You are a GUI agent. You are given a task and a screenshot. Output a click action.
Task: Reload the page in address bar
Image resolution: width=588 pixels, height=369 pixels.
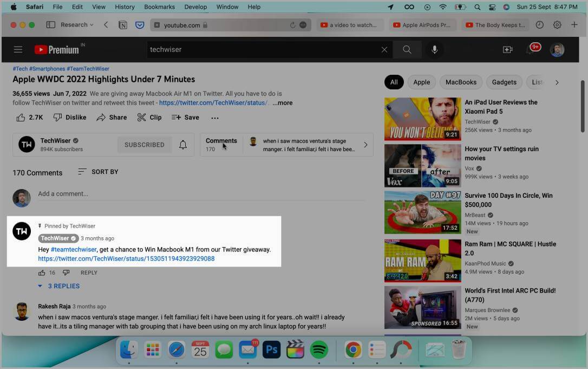(292, 25)
